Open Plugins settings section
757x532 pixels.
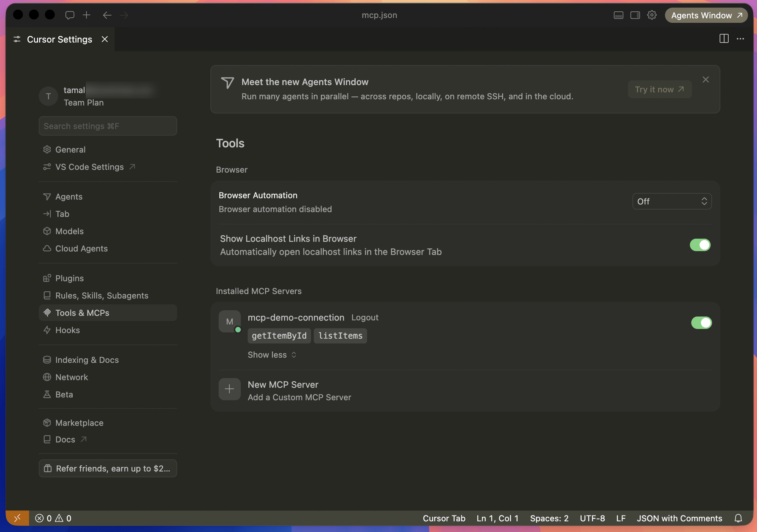tap(108, 278)
